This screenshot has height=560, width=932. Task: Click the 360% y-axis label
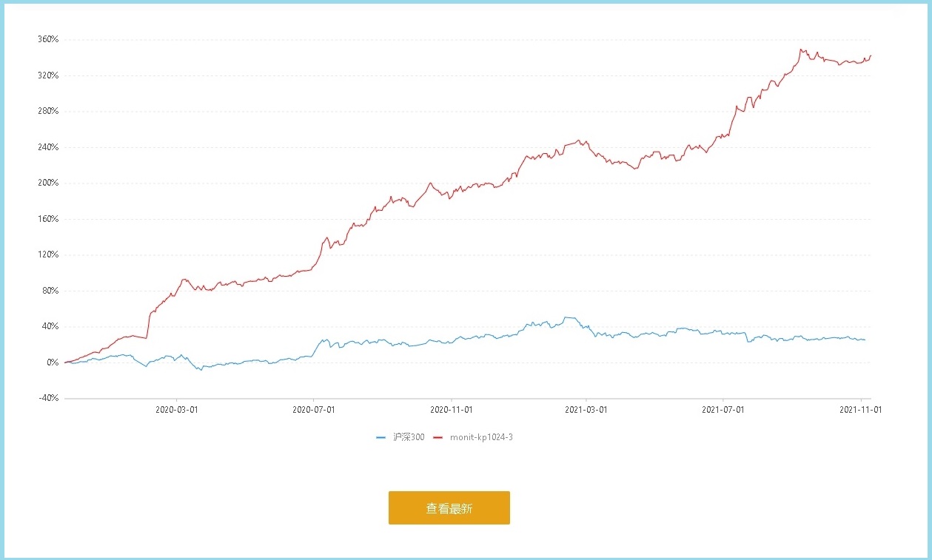pyautogui.click(x=47, y=39)
